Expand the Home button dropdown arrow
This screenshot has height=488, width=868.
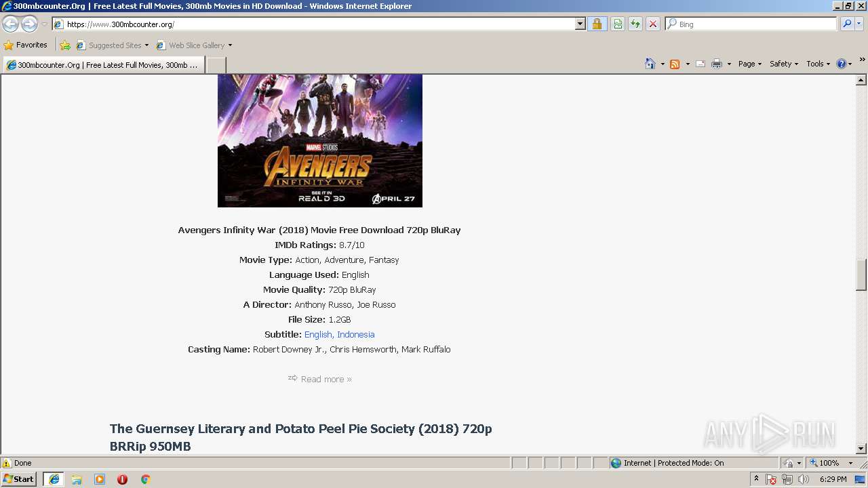(663, 64)
